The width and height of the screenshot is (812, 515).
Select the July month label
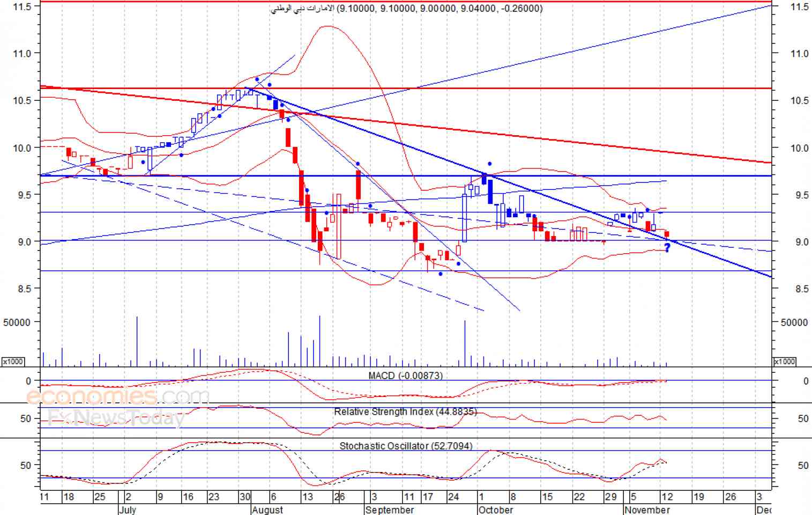128,510
